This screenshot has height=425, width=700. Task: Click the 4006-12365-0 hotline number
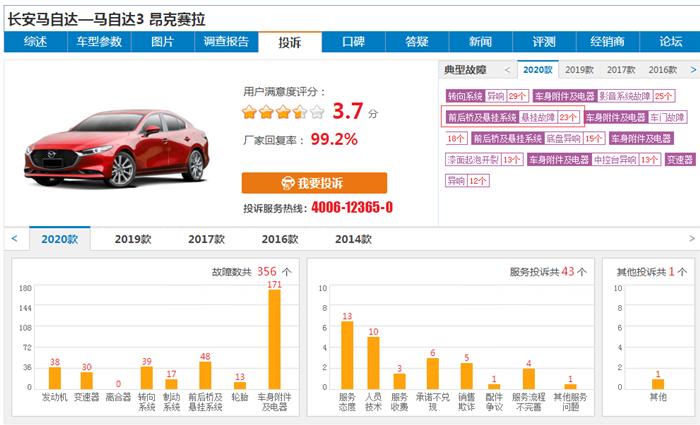point(352,208)
